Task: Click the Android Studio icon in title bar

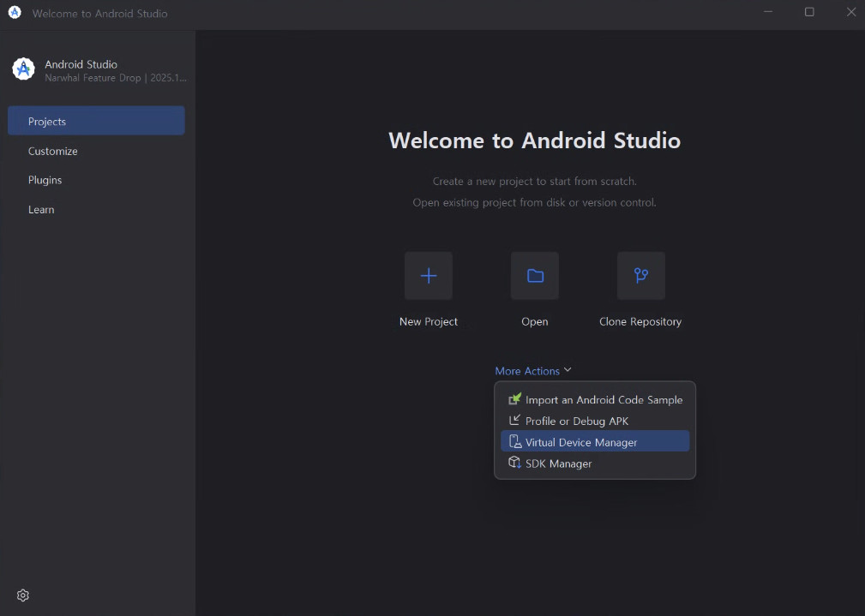Action: click(15, 13)
